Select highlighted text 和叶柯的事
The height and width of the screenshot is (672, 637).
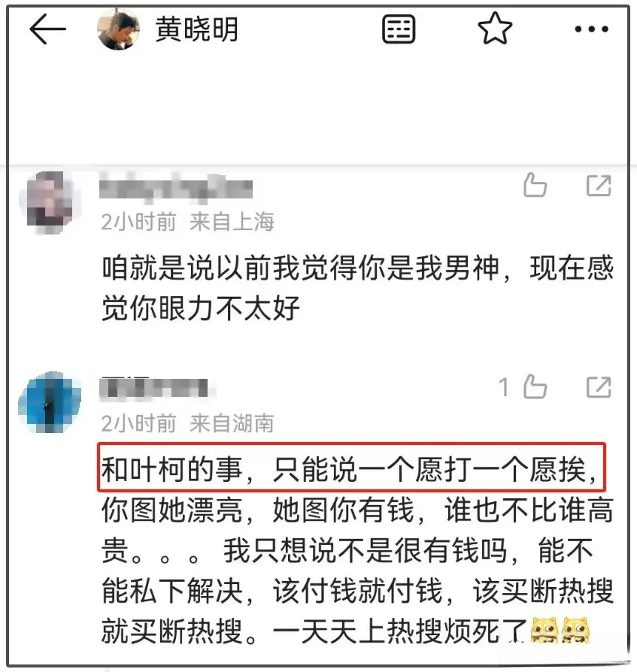click(172, 469)
